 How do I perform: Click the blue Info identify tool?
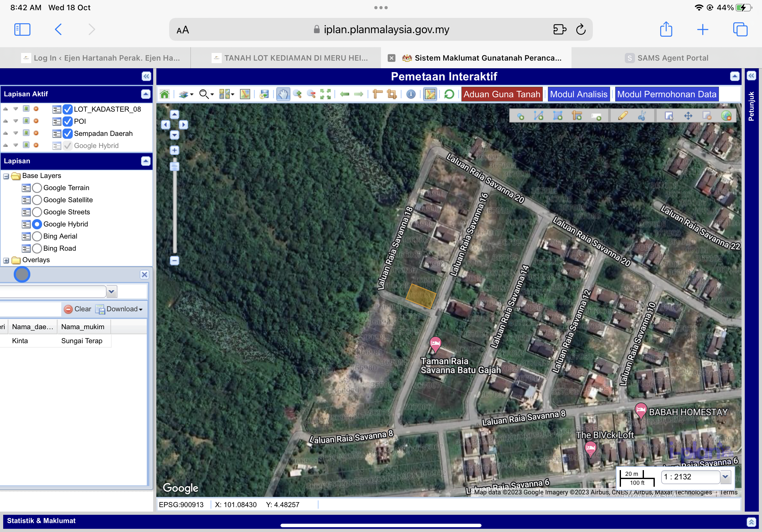(411, 94)
